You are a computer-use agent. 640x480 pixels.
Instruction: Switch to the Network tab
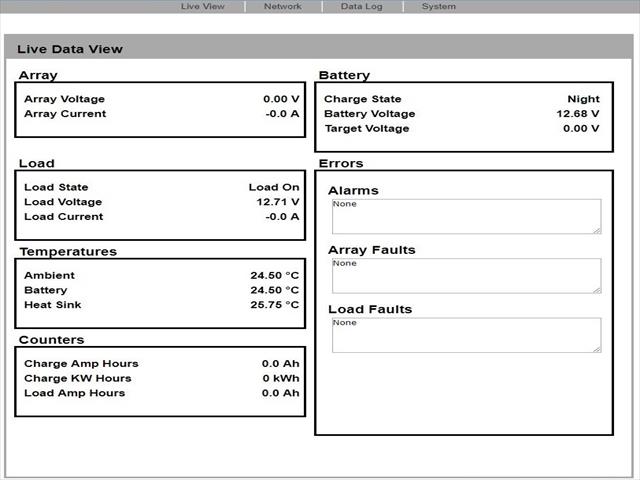(x=282, y=7)
